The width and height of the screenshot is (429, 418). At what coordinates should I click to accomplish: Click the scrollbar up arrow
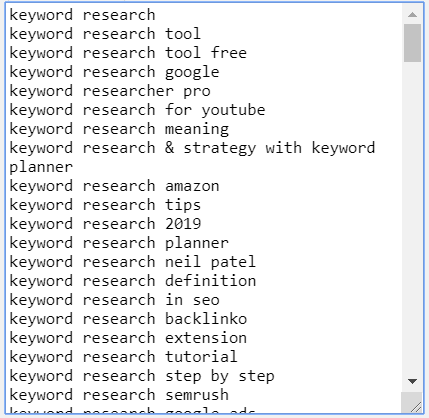pos(412,14)
